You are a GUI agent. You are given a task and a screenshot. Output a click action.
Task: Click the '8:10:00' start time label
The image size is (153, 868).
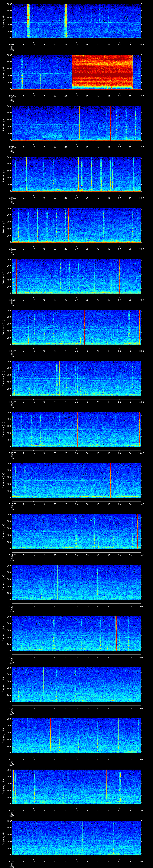12,504
